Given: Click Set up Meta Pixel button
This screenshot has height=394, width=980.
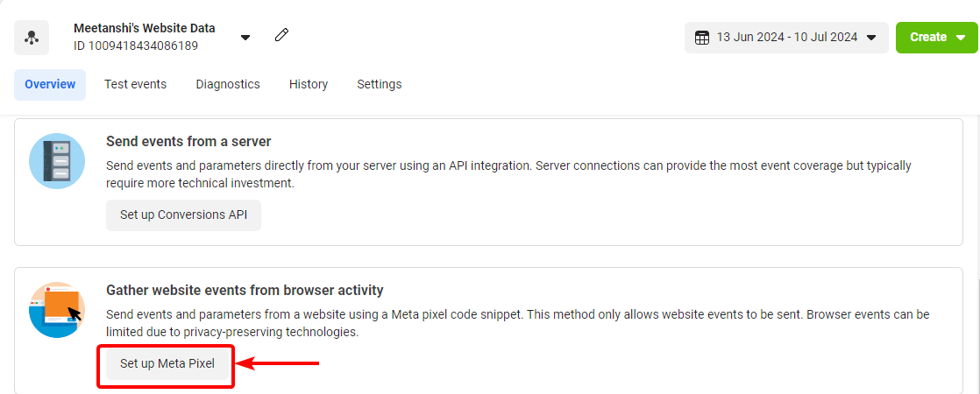Looking at the screenshot, I should [167, 363].
